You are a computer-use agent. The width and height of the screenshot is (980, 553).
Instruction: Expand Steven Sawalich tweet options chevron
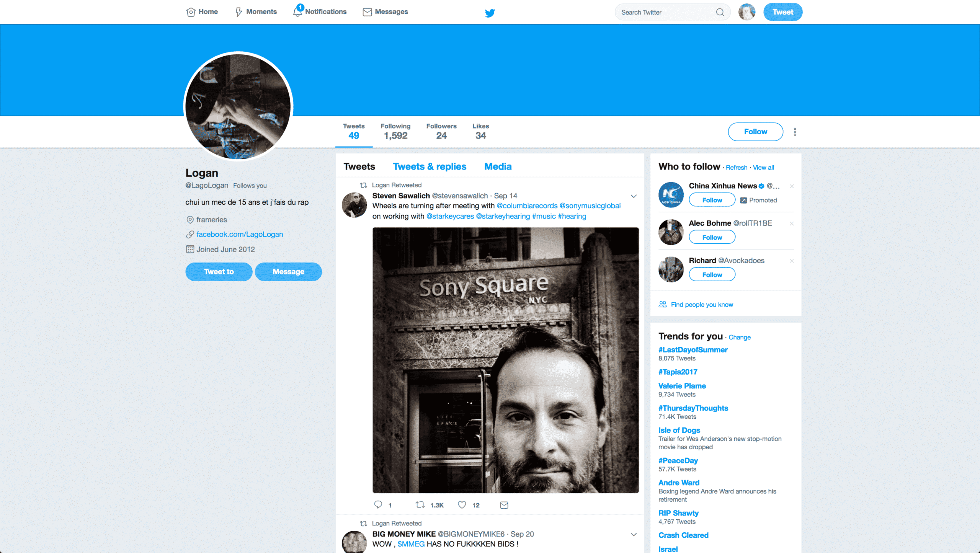[634, 196]
